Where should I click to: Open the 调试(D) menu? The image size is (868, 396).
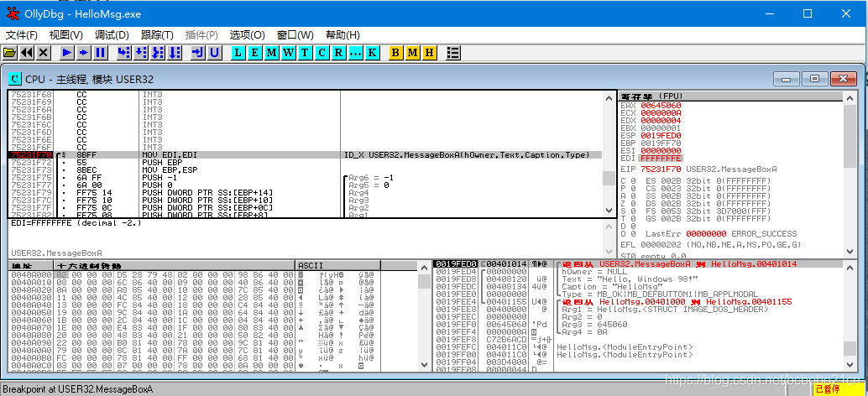click(112, 35)
